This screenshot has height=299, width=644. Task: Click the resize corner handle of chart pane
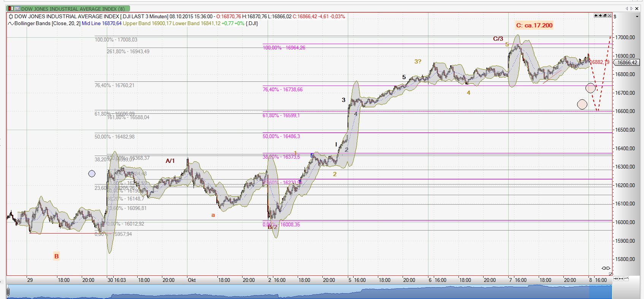coord(611,274)
